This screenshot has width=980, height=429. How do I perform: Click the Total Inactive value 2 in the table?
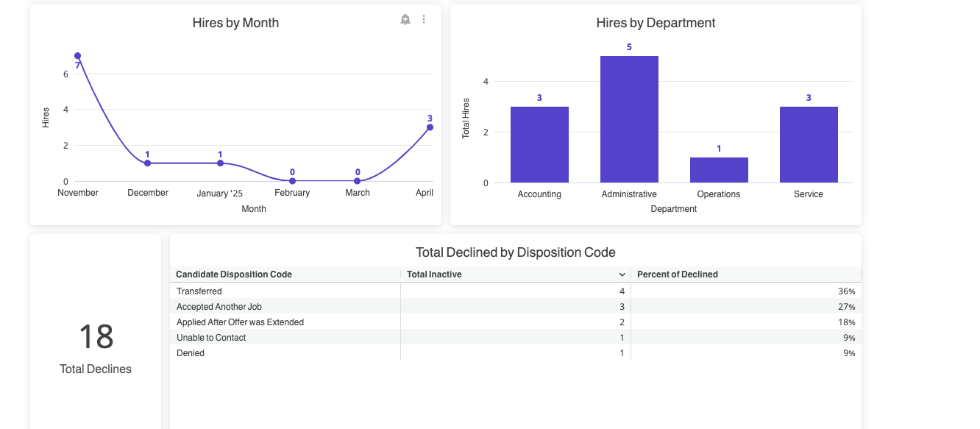[x=622, y=322]
